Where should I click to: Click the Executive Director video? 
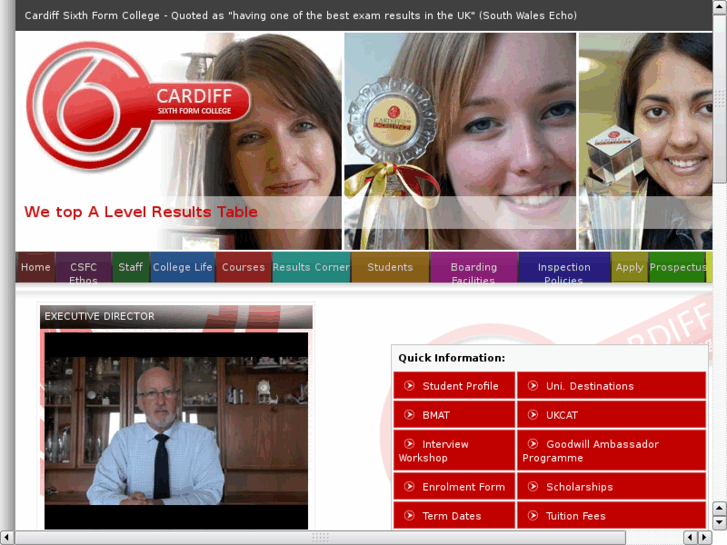pyautogui.click(x=176, y=430)
